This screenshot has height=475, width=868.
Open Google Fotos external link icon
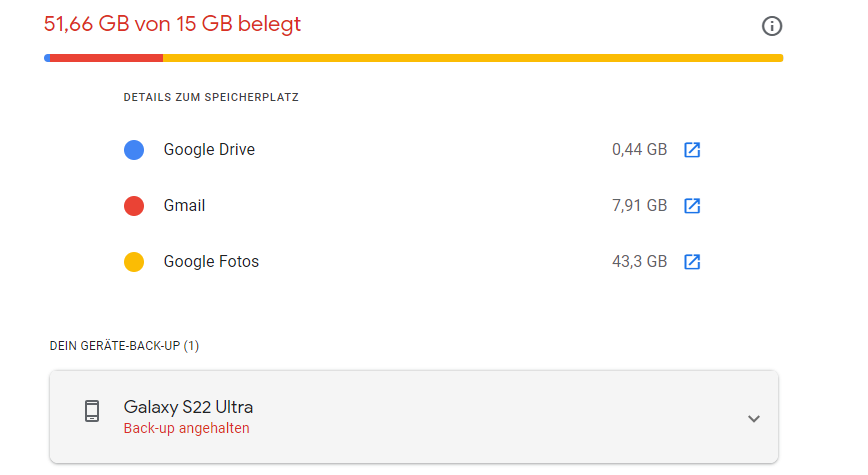(x=692, y=262)
